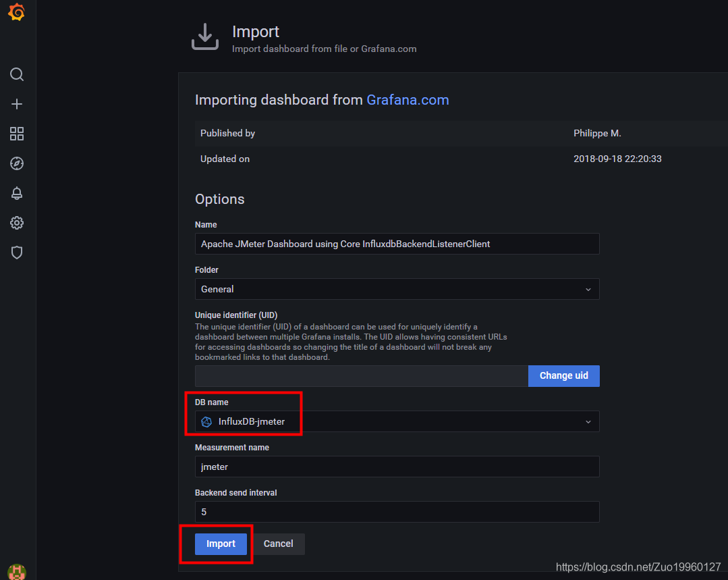Click the Grafana logo home icon

17,12
